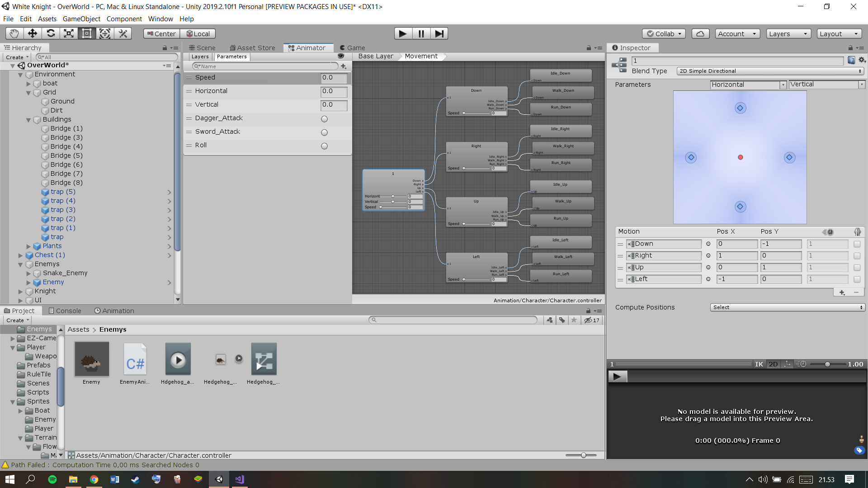Switch to the Game tab
This screenshot has width=868, height=488.
(x=352, y=48)
